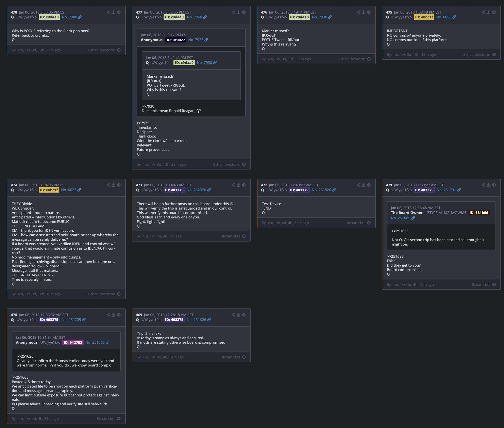
Task: Open post 474 using arrow icon
Action: pyautogui.click(x=119, y=185)
